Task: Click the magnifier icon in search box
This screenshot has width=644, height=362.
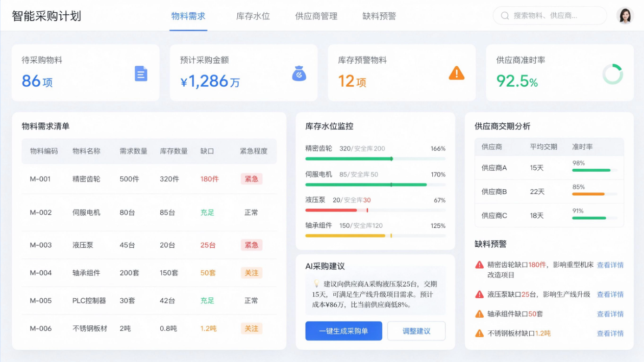Action: pos(505,16)
